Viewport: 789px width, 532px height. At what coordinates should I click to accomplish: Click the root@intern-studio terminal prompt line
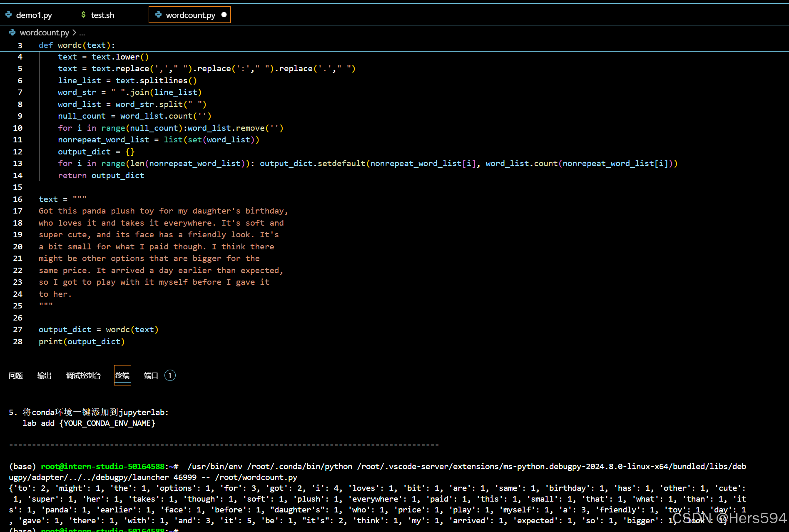[103, 466]
